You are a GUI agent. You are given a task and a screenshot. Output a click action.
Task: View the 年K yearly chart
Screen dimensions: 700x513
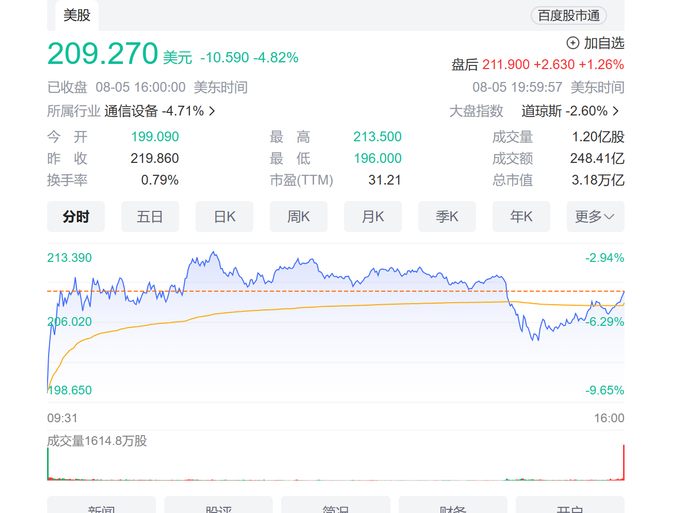pos(521,217)
